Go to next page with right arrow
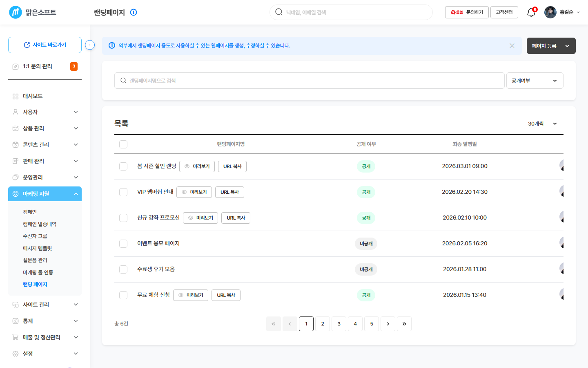The height and width of the screenshot is (368, 588). tap(388, 324)
